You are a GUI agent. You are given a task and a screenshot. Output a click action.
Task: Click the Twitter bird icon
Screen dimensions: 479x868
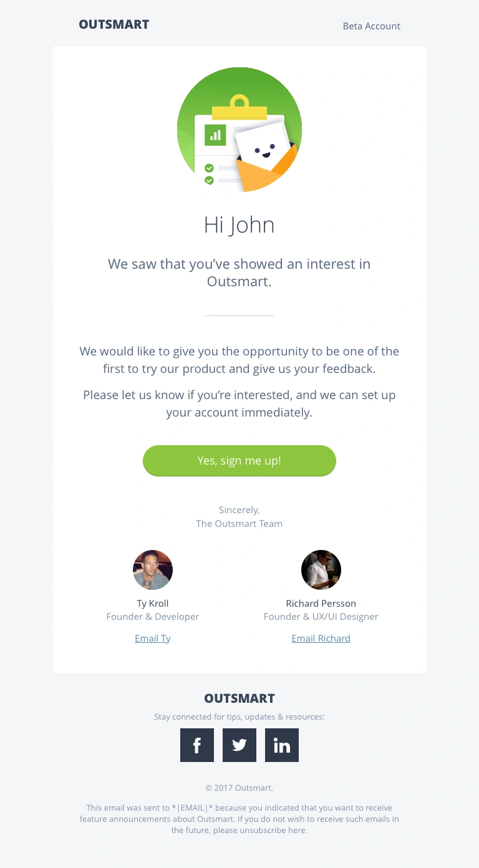tap(239, 745)
